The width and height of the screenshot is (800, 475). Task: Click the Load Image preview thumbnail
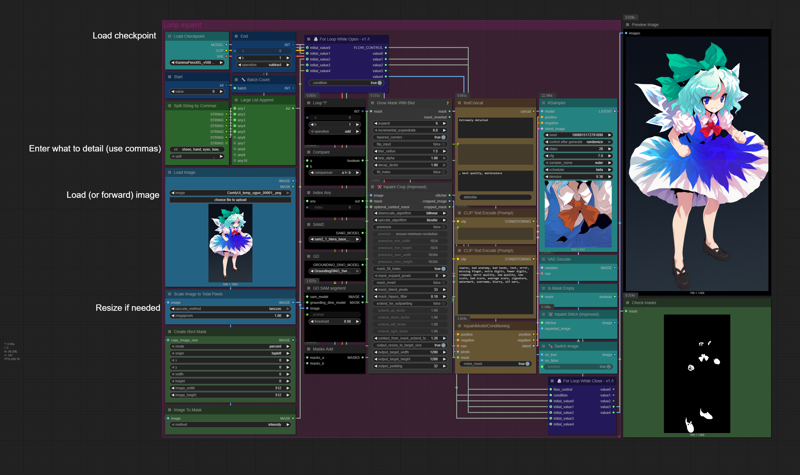point(230,243)
